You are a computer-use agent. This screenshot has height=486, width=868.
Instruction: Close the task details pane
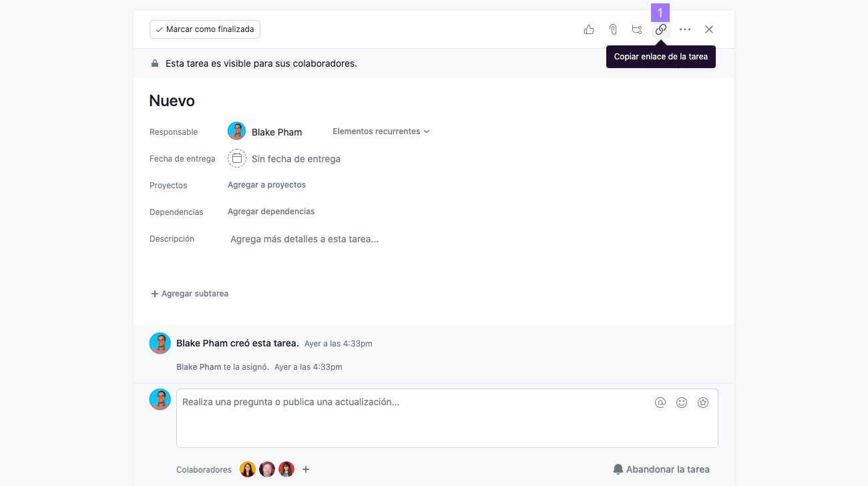pyautogui.click(x=709, y=29)
